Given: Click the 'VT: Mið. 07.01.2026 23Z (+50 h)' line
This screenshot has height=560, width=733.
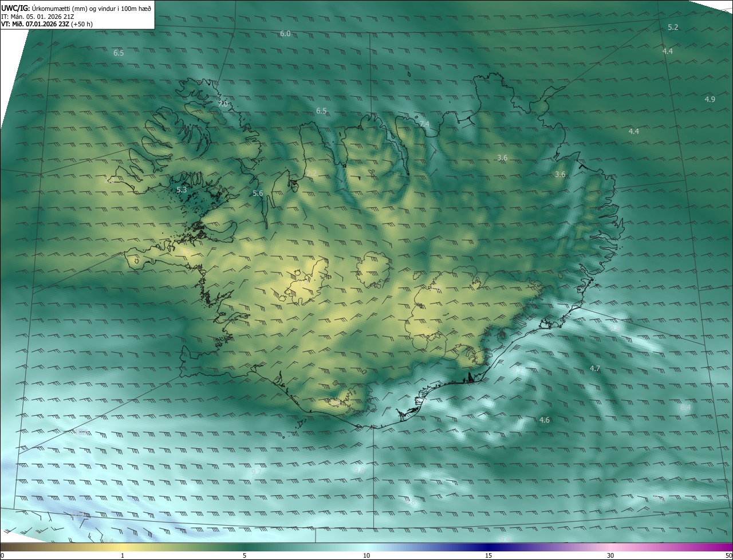Looking at the screenshot, I should tap(47, 24).
